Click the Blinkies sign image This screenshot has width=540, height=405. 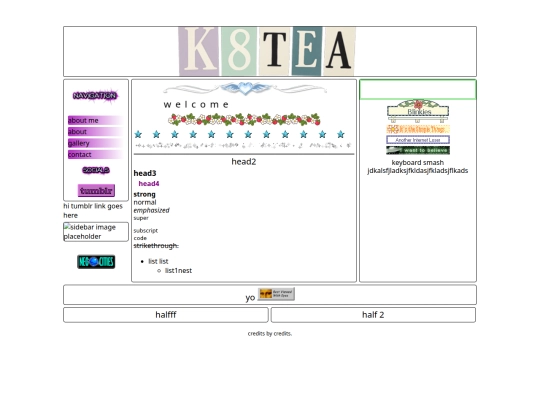(418, 111)
